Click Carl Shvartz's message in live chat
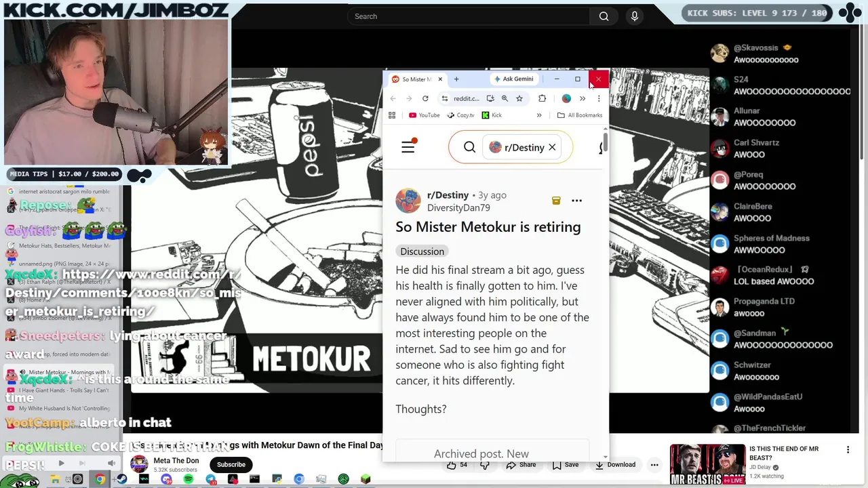Image resolution: width=868 pixels, height=488 pixels. pos(749,155)
